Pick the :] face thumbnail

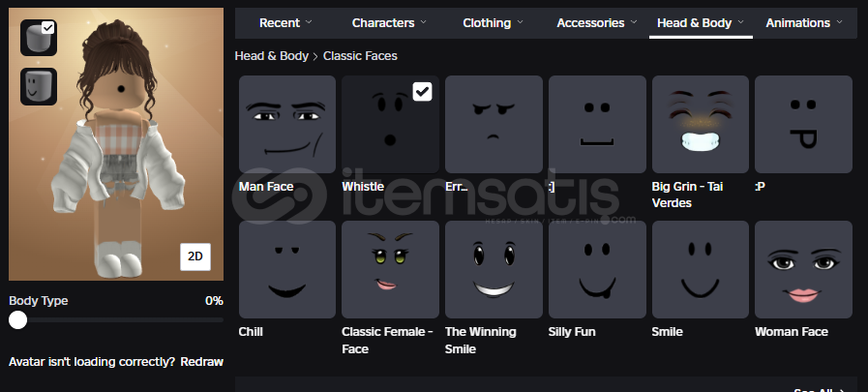coord(597,124)
